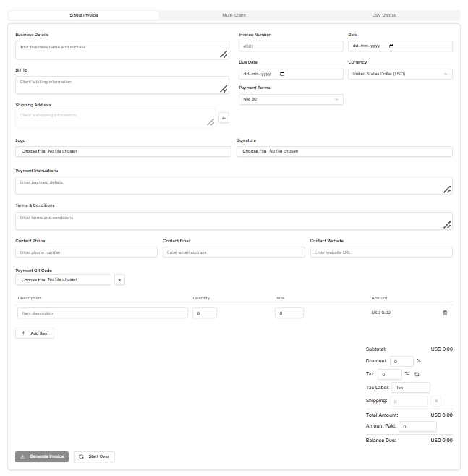Open the Date calendar picker icon
The image size is (468, 476).
point(391,46)
